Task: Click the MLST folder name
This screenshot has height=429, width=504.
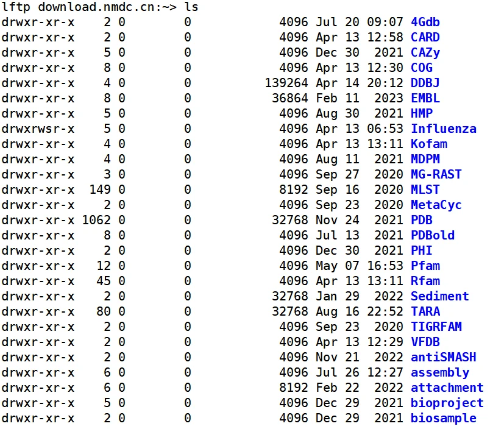Action: coord(425,190)
